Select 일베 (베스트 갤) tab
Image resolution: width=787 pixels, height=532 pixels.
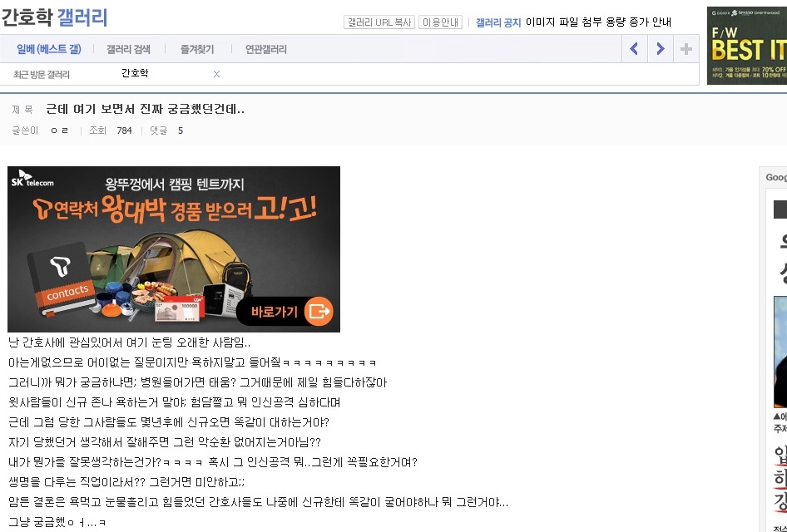[49, 49]
